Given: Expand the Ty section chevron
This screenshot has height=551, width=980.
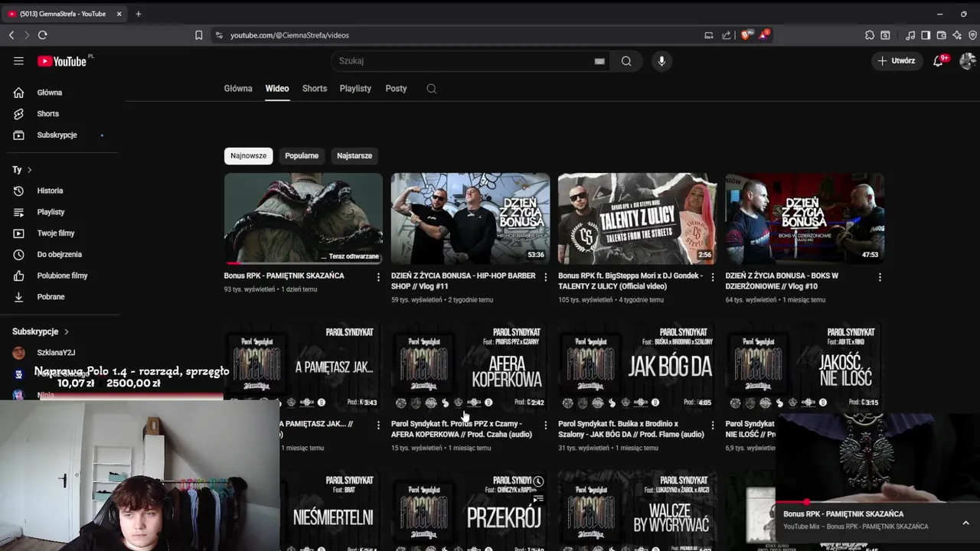Looking at the screenshot, I should 29,170.
